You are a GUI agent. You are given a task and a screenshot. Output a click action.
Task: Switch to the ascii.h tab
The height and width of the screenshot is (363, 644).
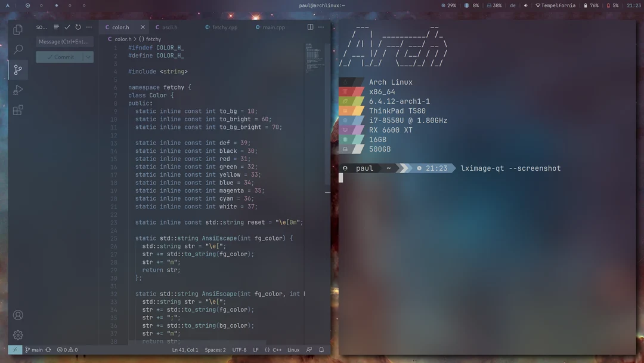coord(169,27)
